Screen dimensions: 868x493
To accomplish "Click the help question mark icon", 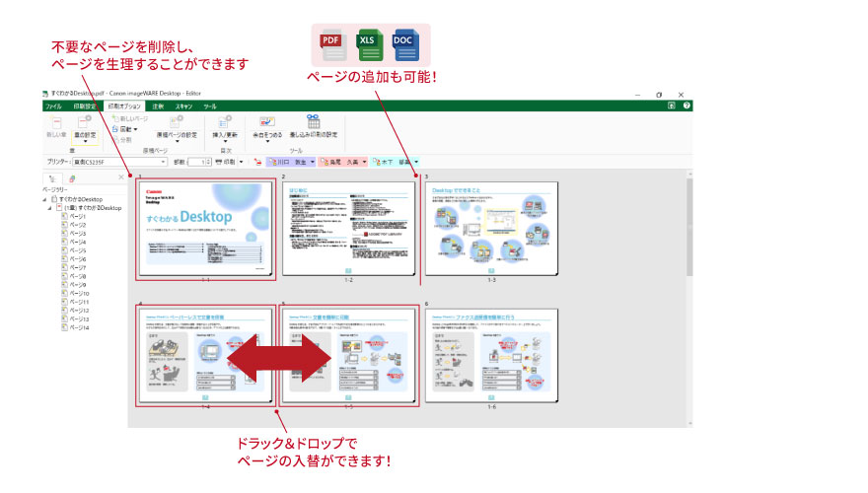I will pos(687,106).
